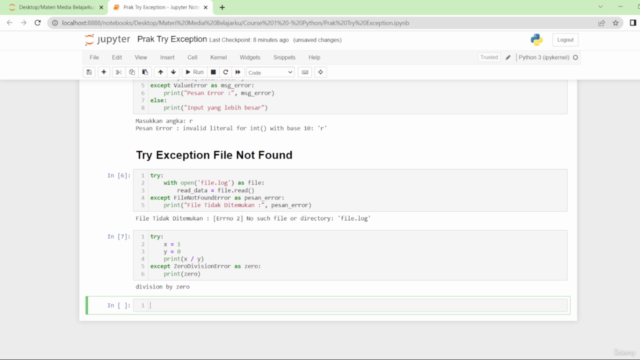
Task: Click the toolbar icon after command palette
Action: [320, 72]
